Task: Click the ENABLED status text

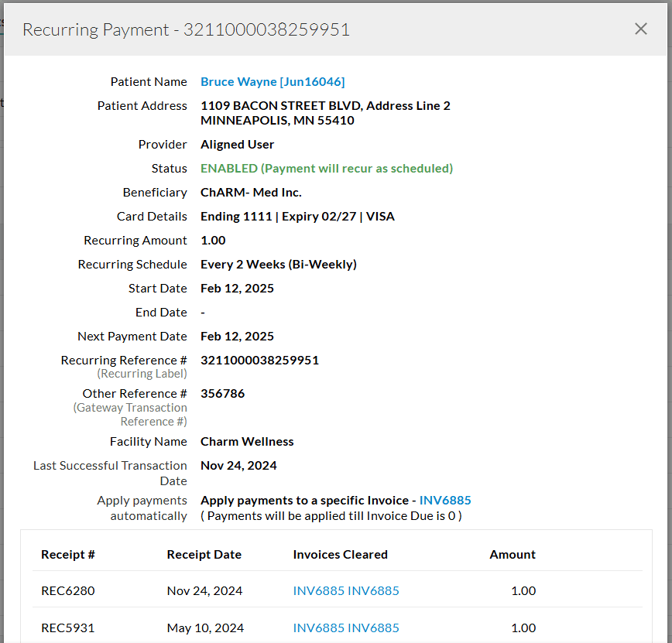Action: point(326,168)
